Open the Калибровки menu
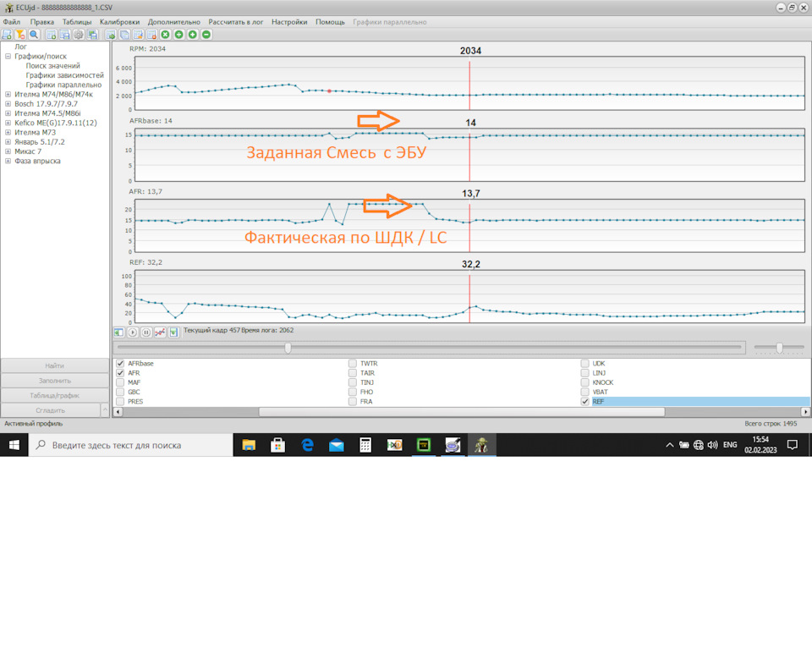The image size is (812, 659). click(x=120, y=22)
